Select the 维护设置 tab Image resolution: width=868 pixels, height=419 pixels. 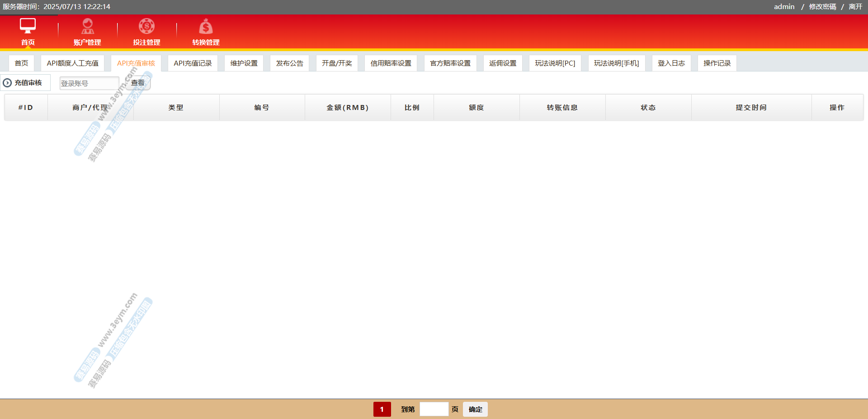[244, 63]
